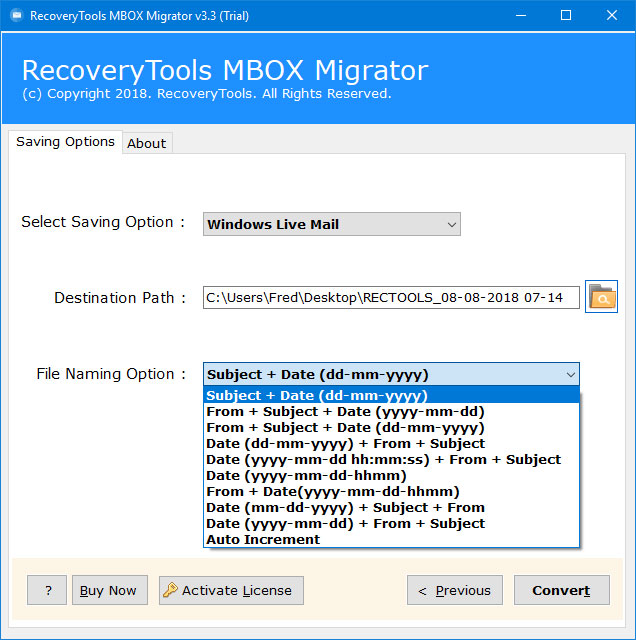Viewport: 636px width, 640px height.
Task: Click the RecoveryTools app icon in the title bar
Action: [17, 16]
